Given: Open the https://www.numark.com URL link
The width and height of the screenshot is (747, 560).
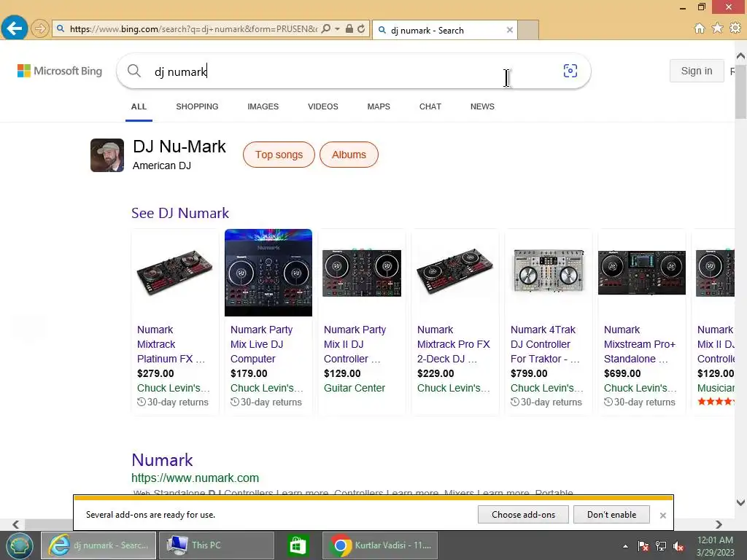Looking at the screenshot, I should point(196,478).
